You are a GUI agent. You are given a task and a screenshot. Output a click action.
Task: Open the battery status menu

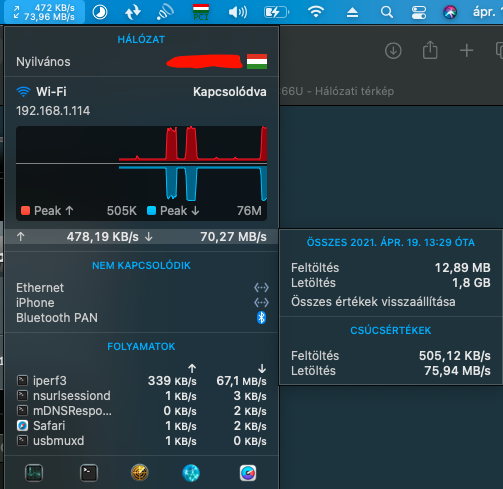coord(277,13)
